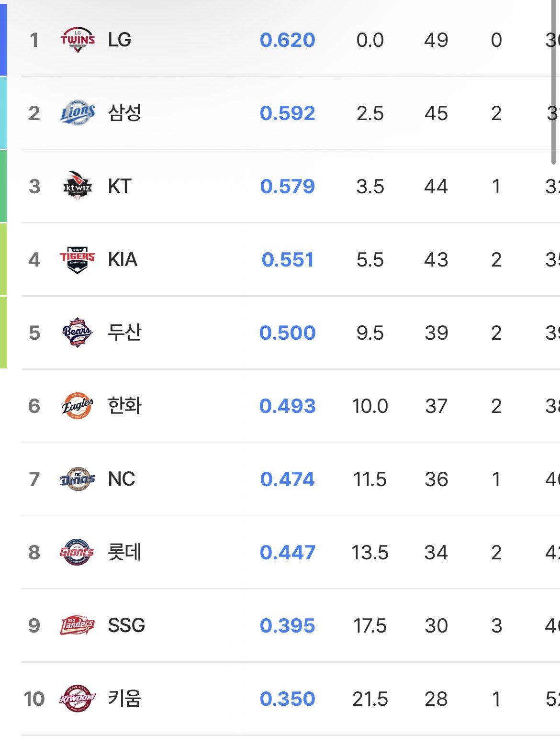Image resolution: width=560 pixels, height=745 pixels.
Task: Click KIA's 0.551 winning percentage
Action: [x=288, y=260]
